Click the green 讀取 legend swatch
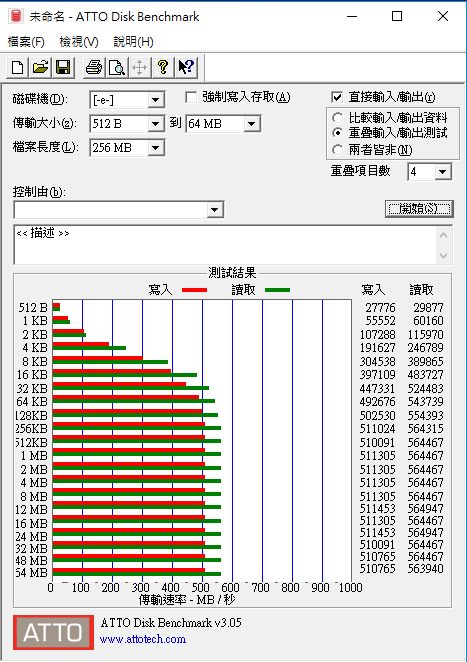The image size is (467, 662). tap(277, 290)
